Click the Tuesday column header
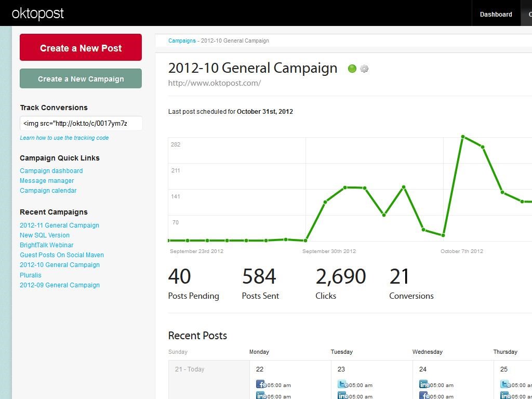The image size is (532, 399). click(342, 352)
